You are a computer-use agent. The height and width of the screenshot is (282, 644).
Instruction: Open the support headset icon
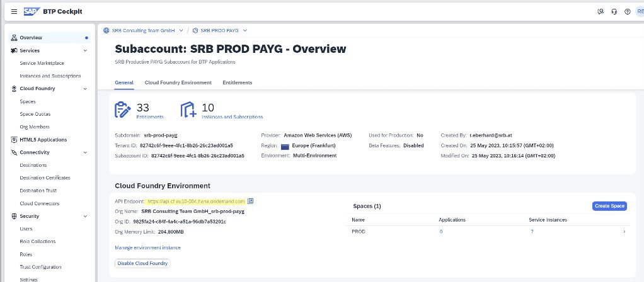[614, 11]
